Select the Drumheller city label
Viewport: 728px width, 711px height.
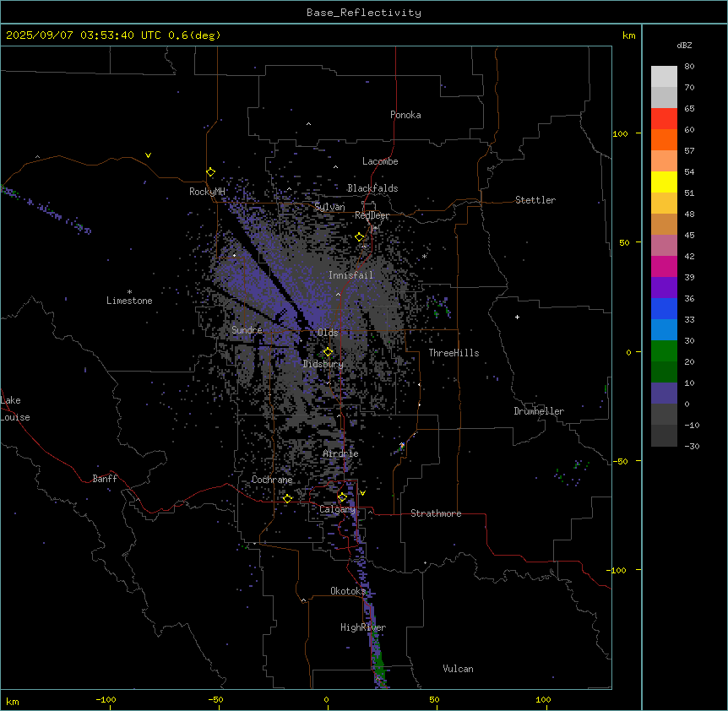click(x=539, y=411)
